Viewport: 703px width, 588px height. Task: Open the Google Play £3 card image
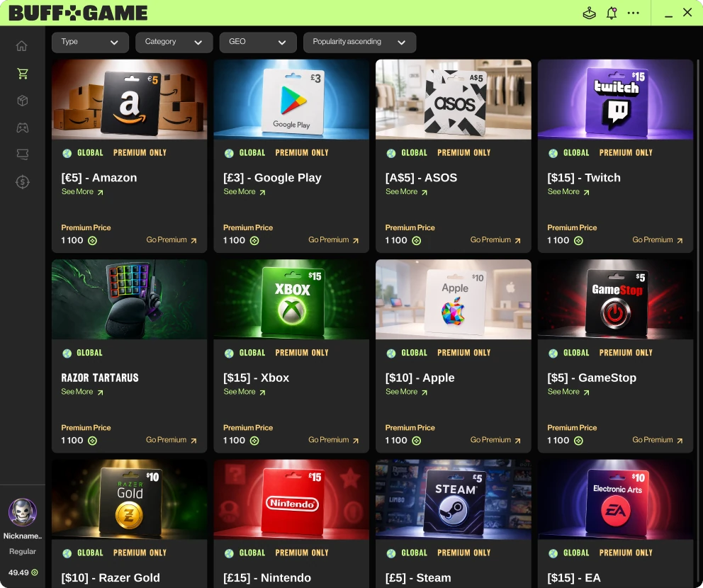tap(291, 99)
